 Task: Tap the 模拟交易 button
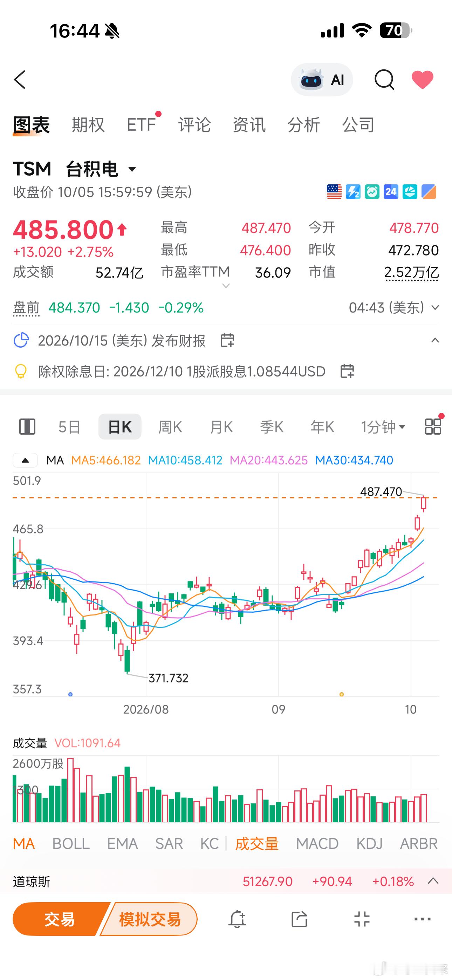150,919
